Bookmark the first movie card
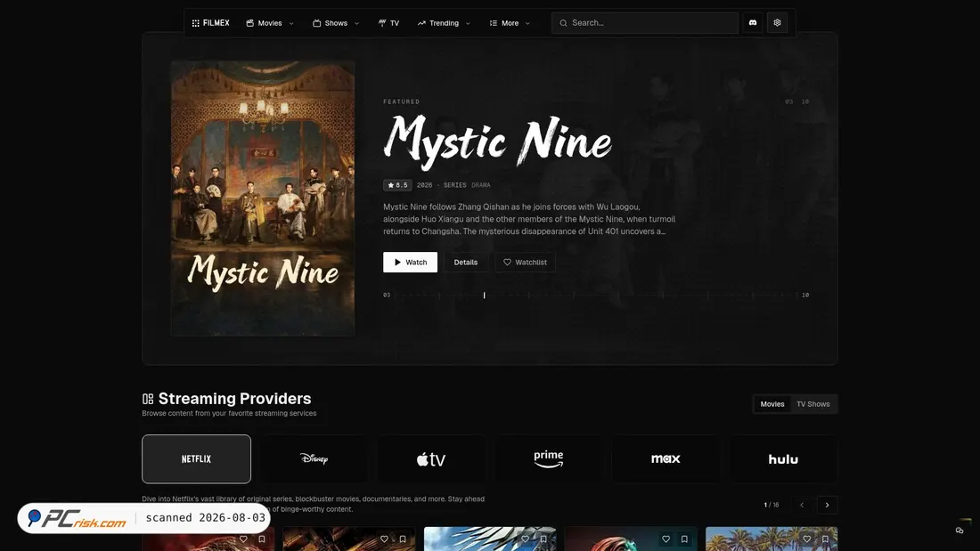Screen dimensions: 980x551 pos(262,539)
